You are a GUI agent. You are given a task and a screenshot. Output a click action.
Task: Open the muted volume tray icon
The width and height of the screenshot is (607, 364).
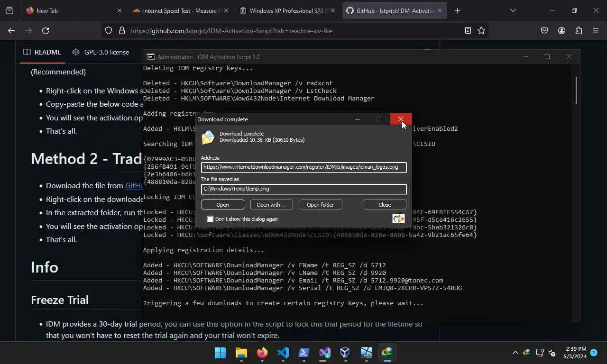pyautogui.click(x=552, y=353)
